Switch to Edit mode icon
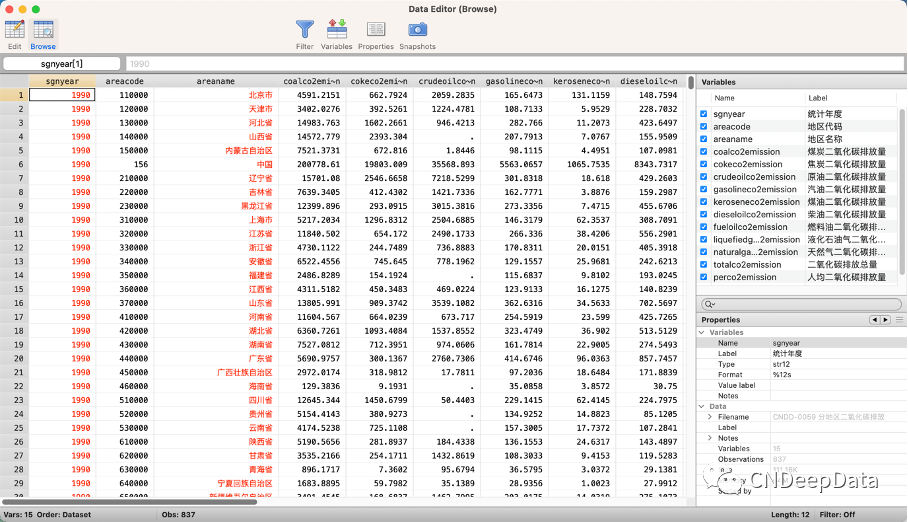The image size is (908, 522). pos(14,30)
